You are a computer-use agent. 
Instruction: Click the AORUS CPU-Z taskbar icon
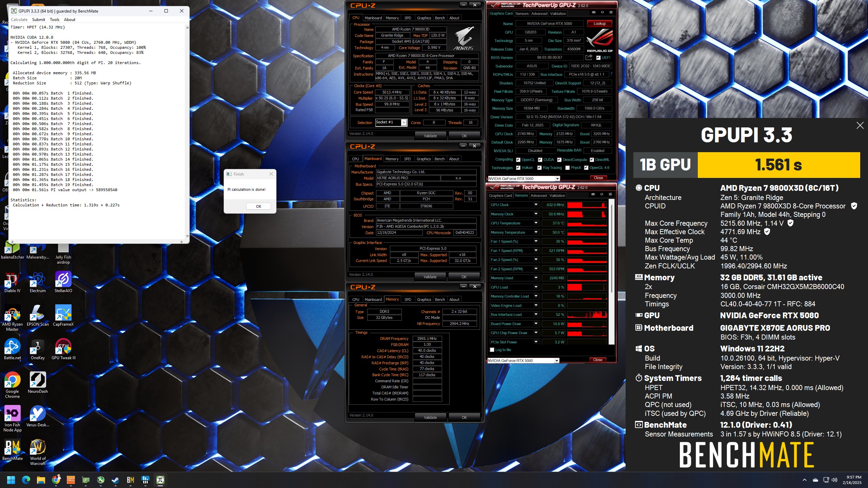click(71, 480)
